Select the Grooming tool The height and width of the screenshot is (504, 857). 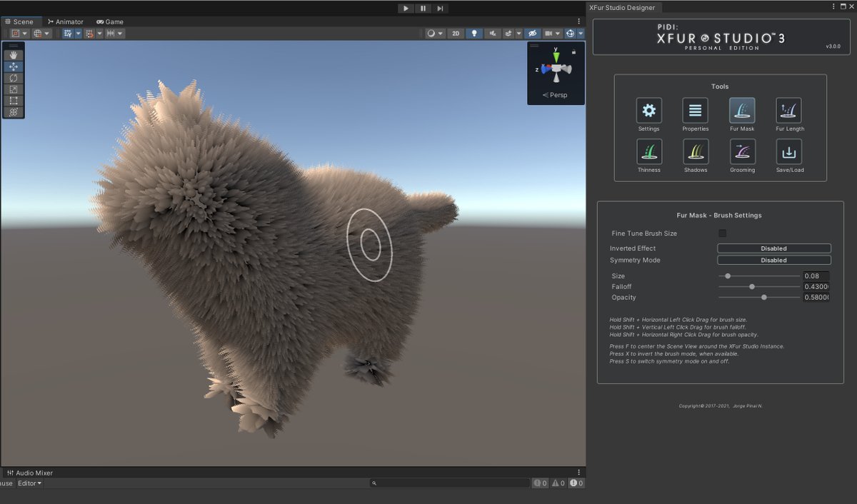point(742,151)
